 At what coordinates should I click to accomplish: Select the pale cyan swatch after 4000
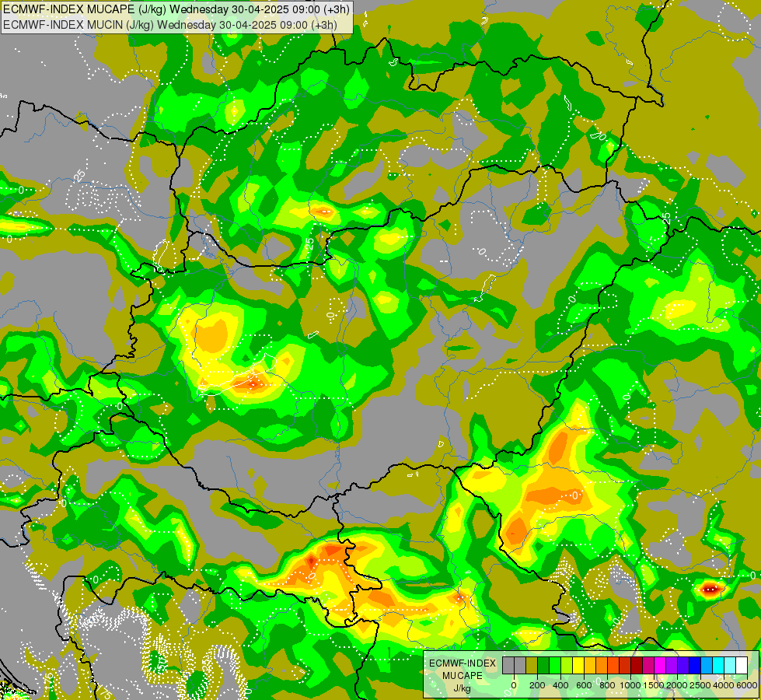point(731,665)
